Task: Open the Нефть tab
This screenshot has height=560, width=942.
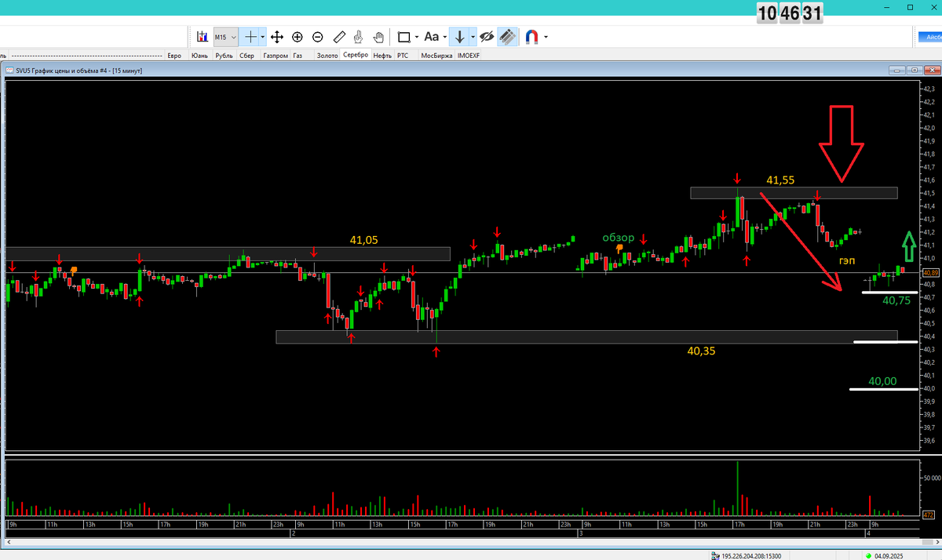Action: pyautogui.click(x=383, y=56)
